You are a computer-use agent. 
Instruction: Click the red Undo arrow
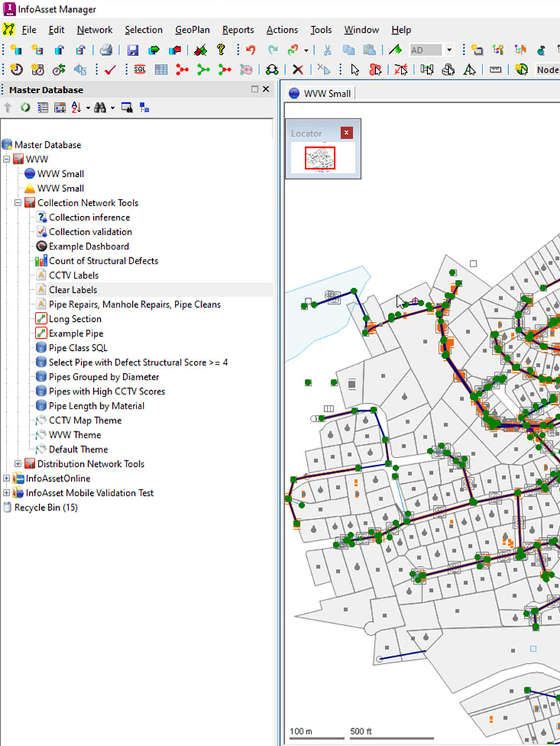(250, 50)
